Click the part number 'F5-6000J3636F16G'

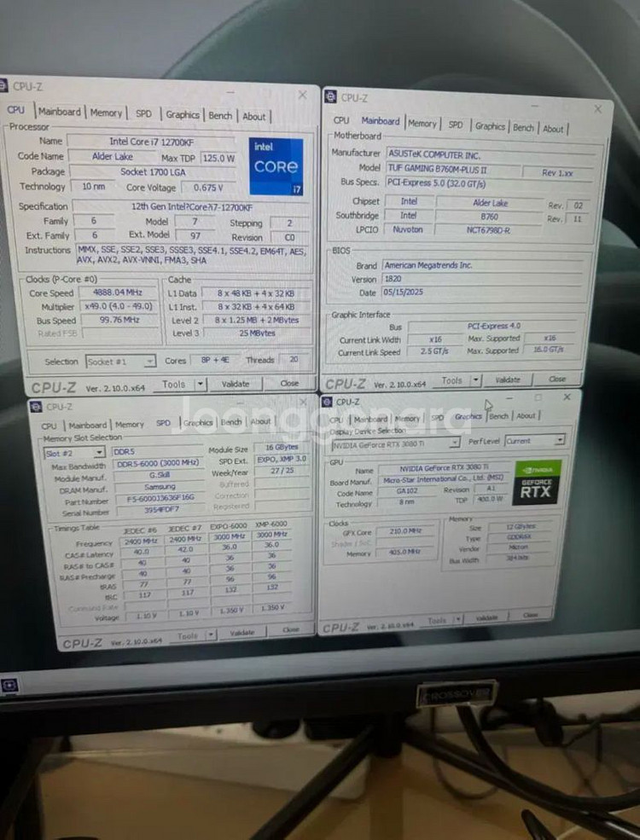(x=160, y=498)
